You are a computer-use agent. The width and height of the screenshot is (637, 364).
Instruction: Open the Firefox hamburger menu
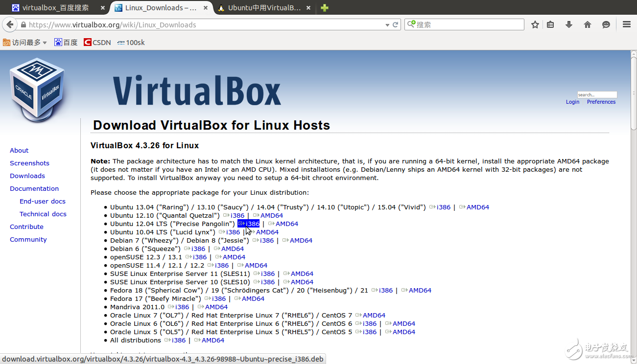(x=627, y=24)
